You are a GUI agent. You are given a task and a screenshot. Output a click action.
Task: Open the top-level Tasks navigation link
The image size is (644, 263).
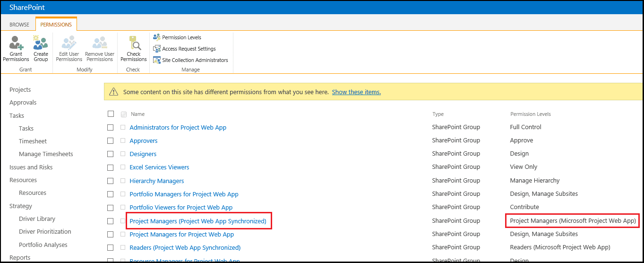(x=17, y=115)
